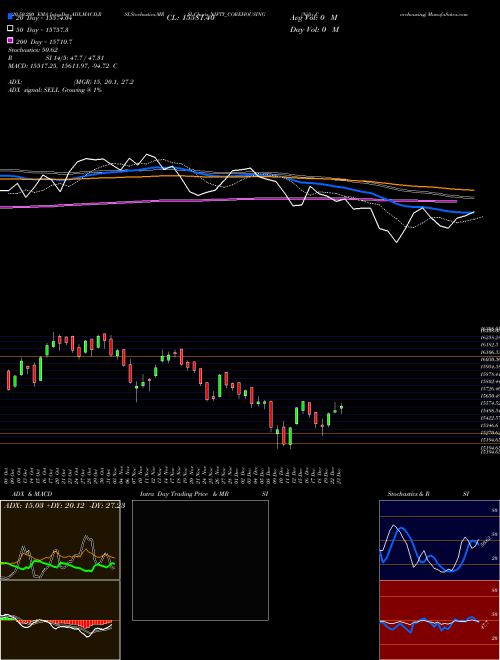
Task: Select the '50 Day - 15757.3' legend text
Action: 42,30
